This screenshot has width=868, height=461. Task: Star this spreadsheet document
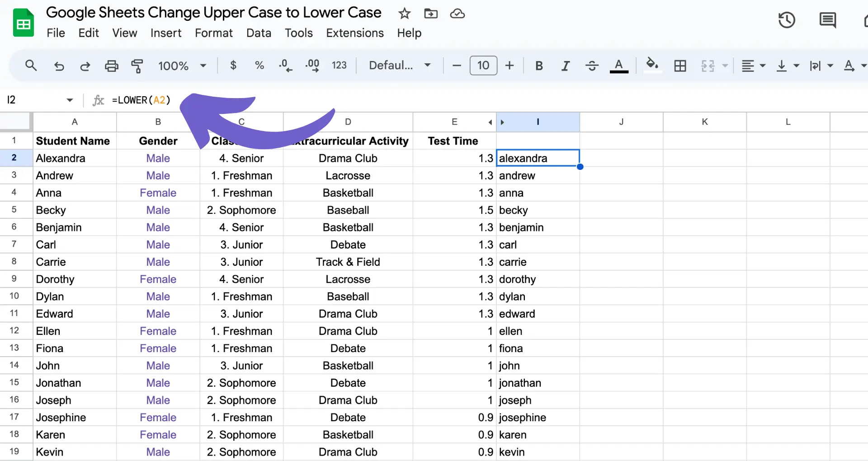[404, 14]
